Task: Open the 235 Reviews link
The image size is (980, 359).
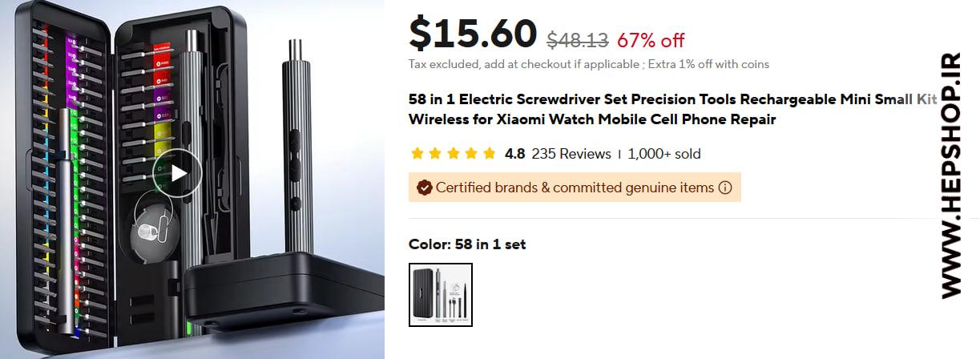Action: (571, 154)
